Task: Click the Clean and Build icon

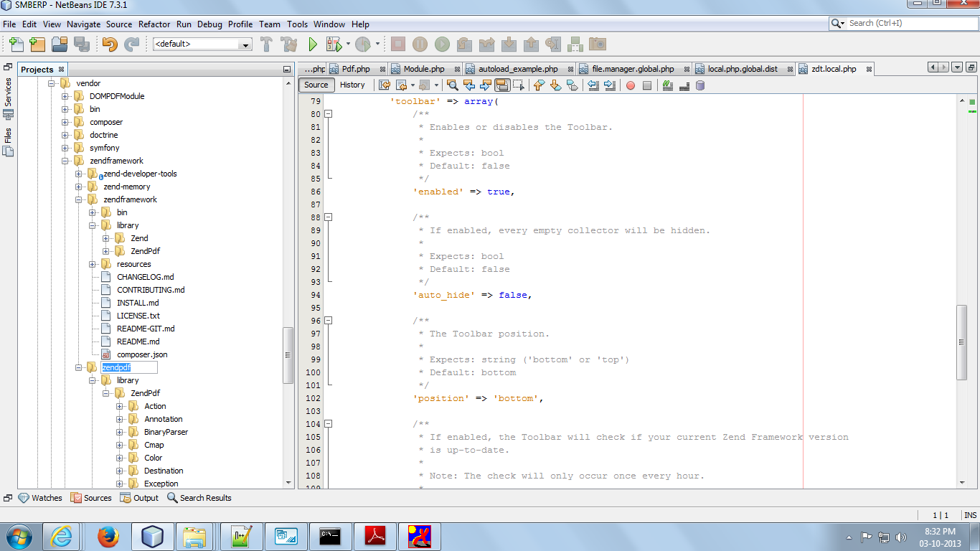Action: click(x=289, y=44)
